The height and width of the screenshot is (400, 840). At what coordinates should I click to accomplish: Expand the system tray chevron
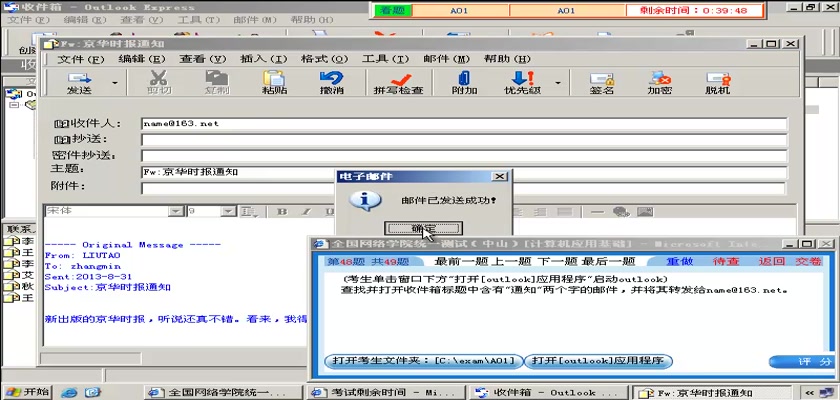811,392
